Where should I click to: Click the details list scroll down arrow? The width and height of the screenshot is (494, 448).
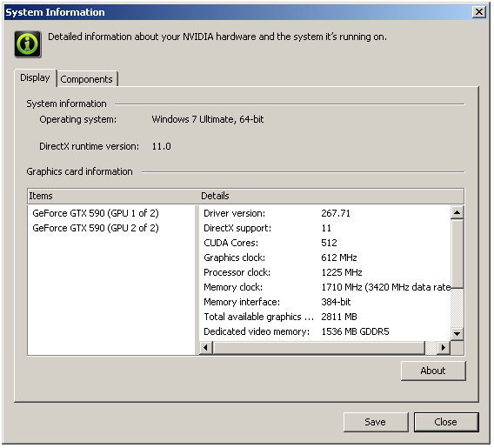pos(457,333)
